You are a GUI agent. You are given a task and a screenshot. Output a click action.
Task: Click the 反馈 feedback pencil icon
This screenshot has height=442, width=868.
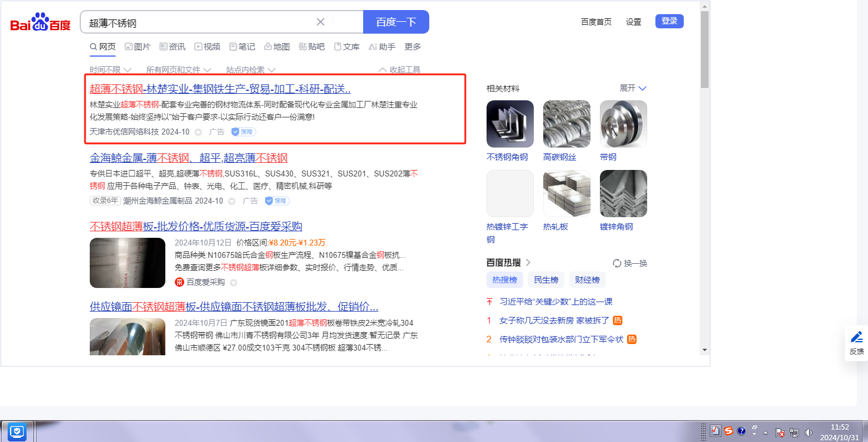pyautogui.click(x=856, y=337)
